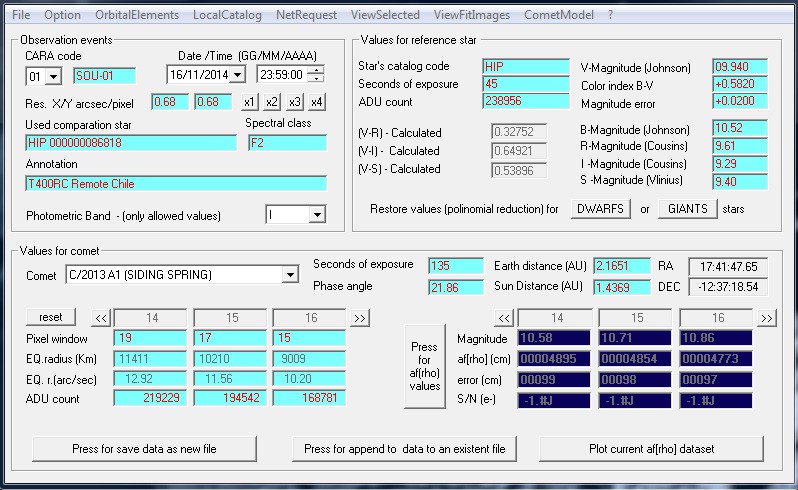Click the comet ADU count 219229 field

point(150,397)
